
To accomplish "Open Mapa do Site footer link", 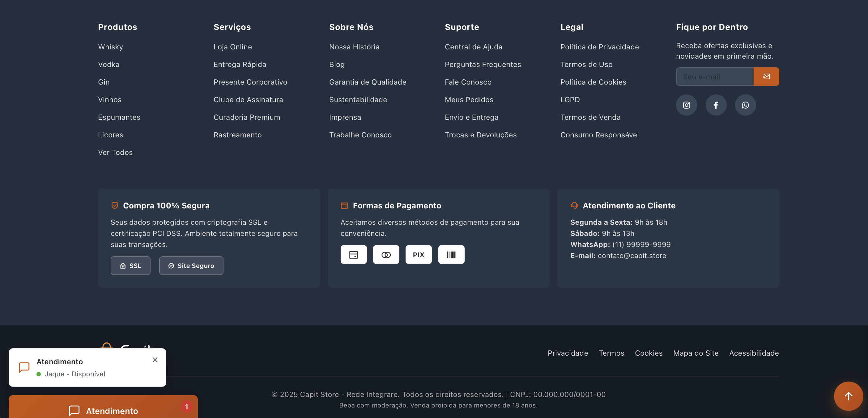I will (x=696, y=353).
